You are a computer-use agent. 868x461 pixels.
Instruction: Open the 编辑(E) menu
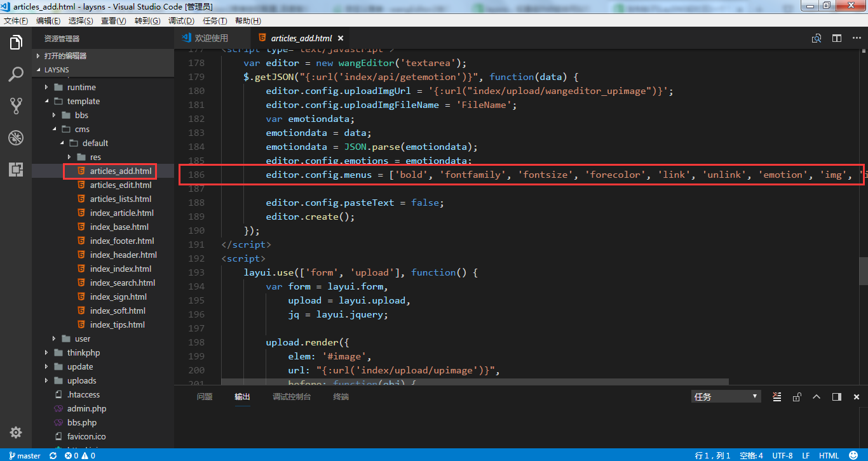(48, 21)
